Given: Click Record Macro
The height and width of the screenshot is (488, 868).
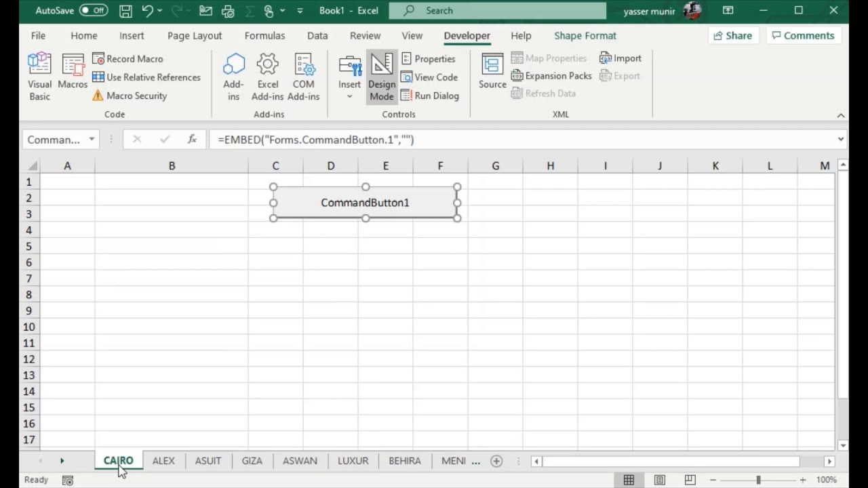Looking at the screenshot, I should pos(128,59).
